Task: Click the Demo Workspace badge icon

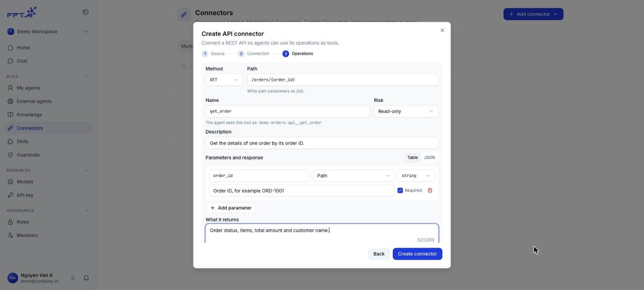Action: click(11, 32)
